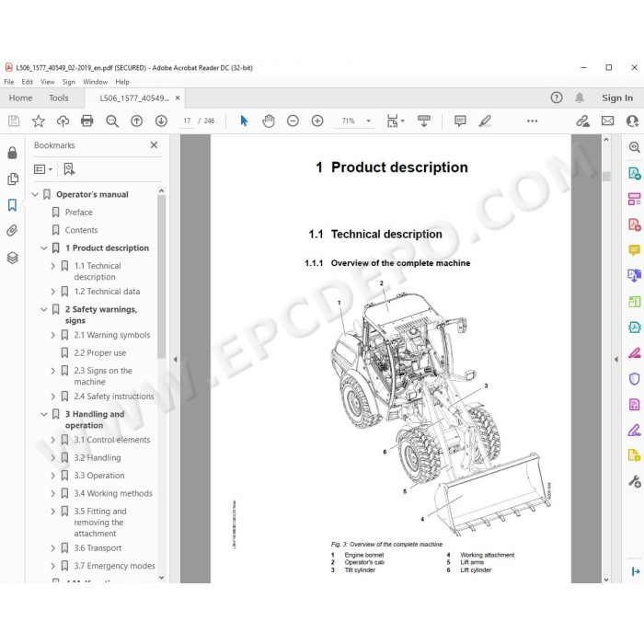Toggle the bookmarks panel icon

click(x=12, y=205)
